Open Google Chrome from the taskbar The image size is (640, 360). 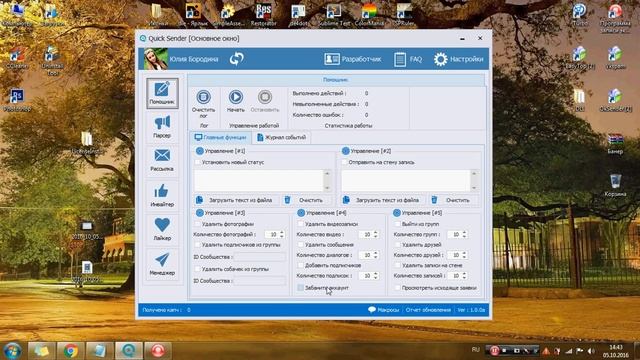(x=71, y=351)
